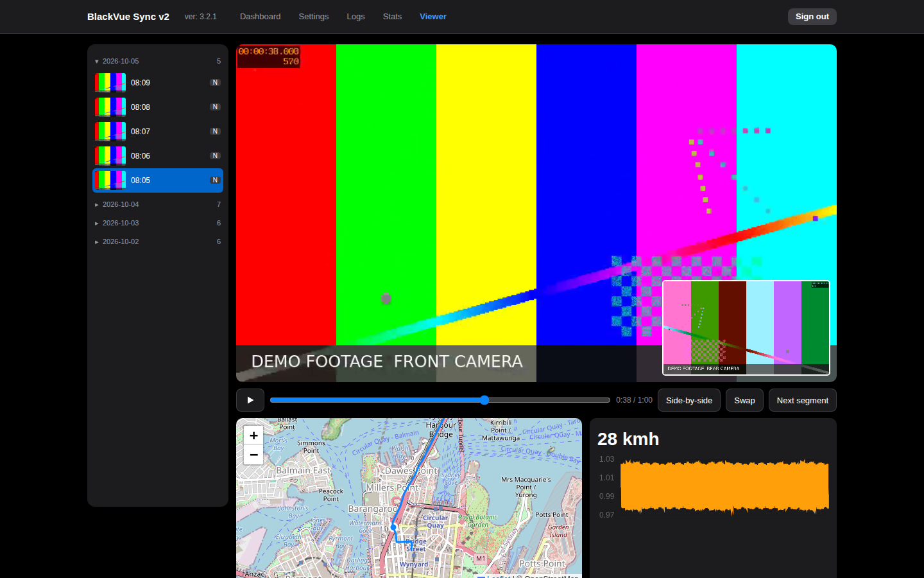The image size is (924, 578).
Task: Click the 08:08 recording thumbnail
Action: click(x=110, y=107)
